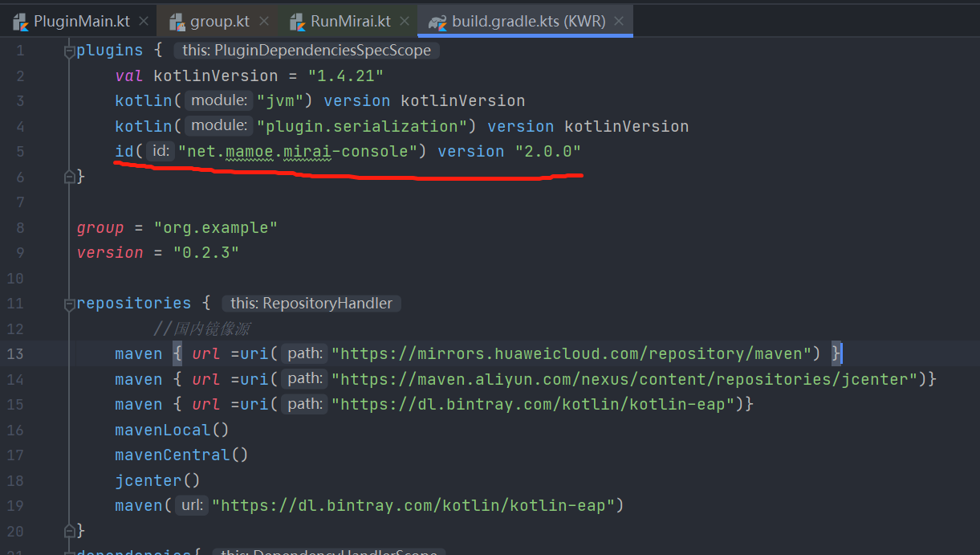Image resolution: width=980 pixels, height=555 pixels.
Task: Click the red 'version' property on line 9
Action: 110,252
